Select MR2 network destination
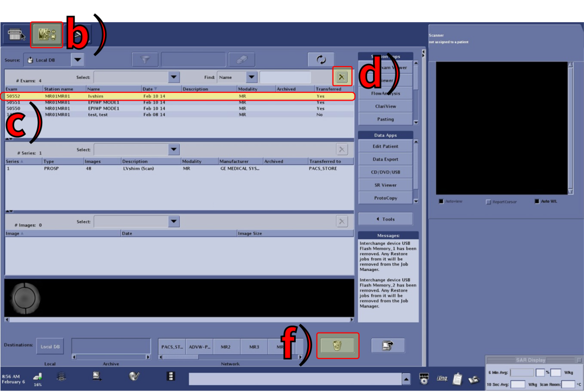The image size is (584, 392). [x=225, y=347]
